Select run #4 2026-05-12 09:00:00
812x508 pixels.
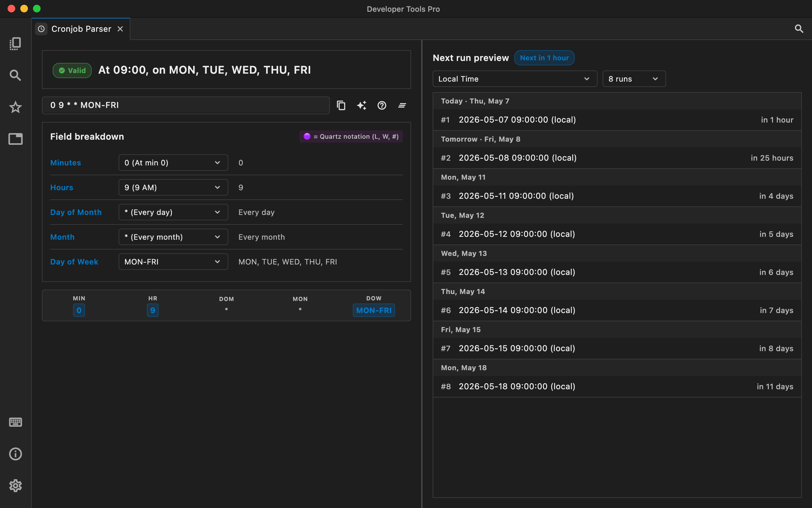tap(617, 234)
